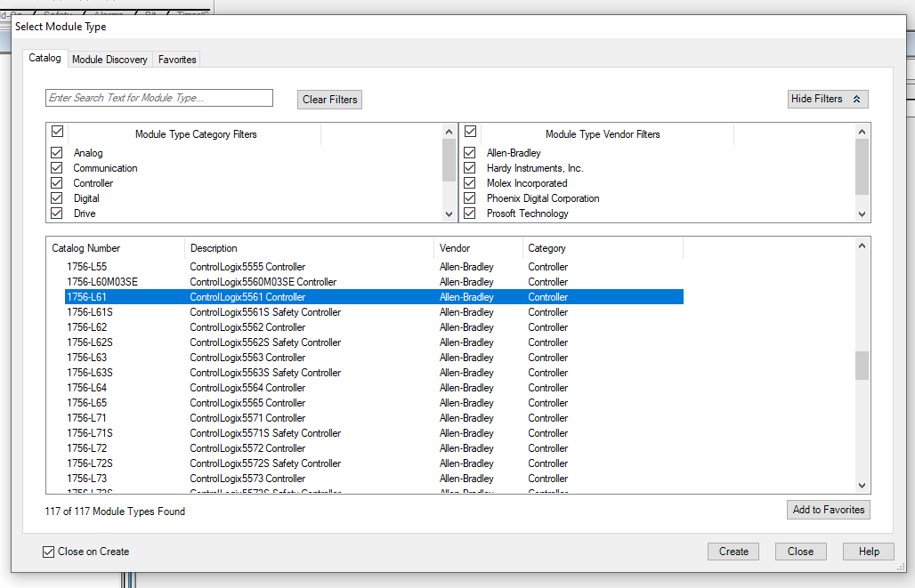Uncheck the Drive category filter
Image resolution: width=915 pixels, height=588 pixels.
(57, 213)
